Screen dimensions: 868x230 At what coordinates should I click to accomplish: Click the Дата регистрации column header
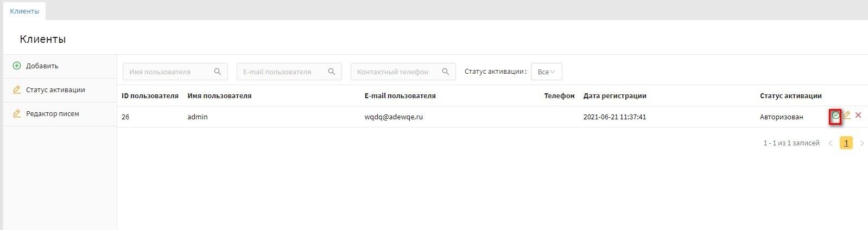pyautogui.click(x=614, y=96)
